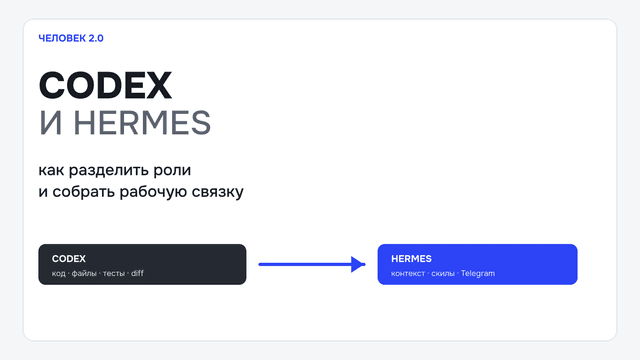Click the word 'файлы' in the CODEX box
This screenshot has height=360, width=640.
[x=84, y=273]
